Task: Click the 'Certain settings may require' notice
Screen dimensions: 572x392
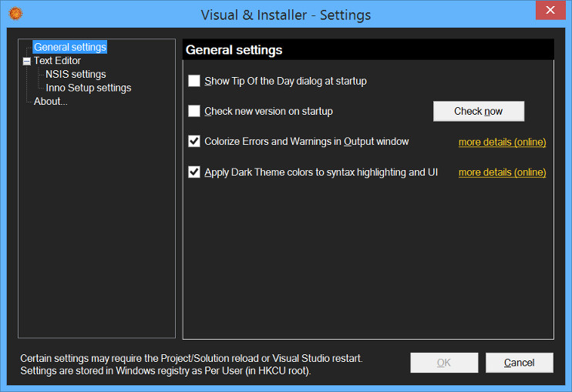Action: 191,358
